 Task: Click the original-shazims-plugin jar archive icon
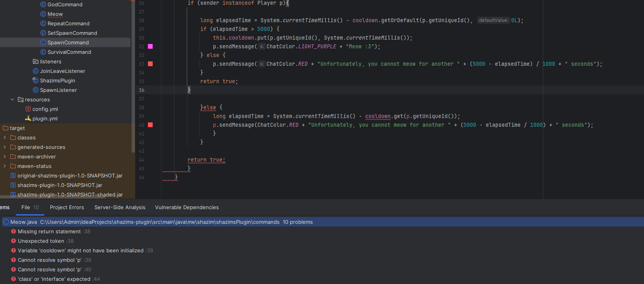13,175
